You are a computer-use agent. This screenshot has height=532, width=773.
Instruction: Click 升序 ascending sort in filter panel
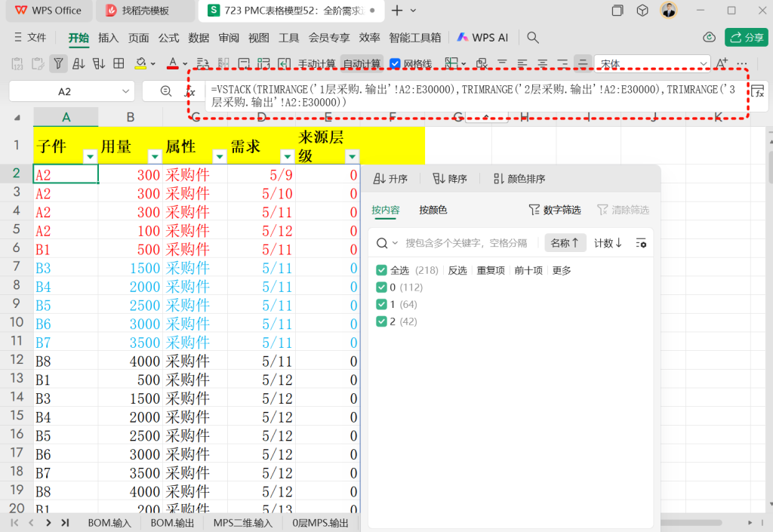point(390,179)
